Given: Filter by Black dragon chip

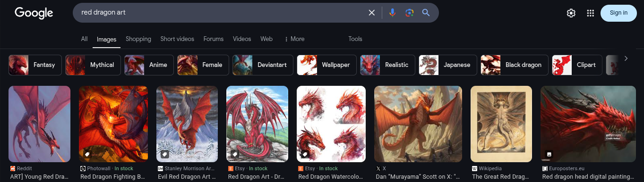Looking at the screenshot, I should click(x=515, y=65).
